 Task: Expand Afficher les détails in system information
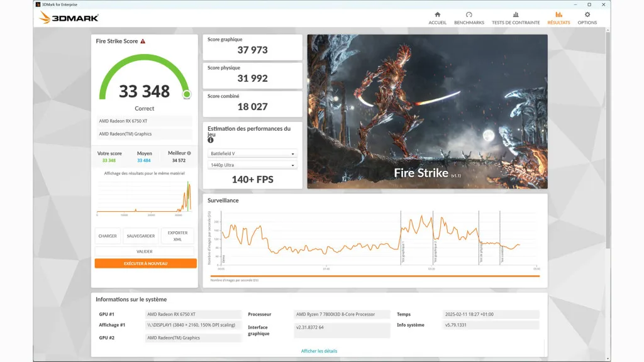[x=319, y=351]
